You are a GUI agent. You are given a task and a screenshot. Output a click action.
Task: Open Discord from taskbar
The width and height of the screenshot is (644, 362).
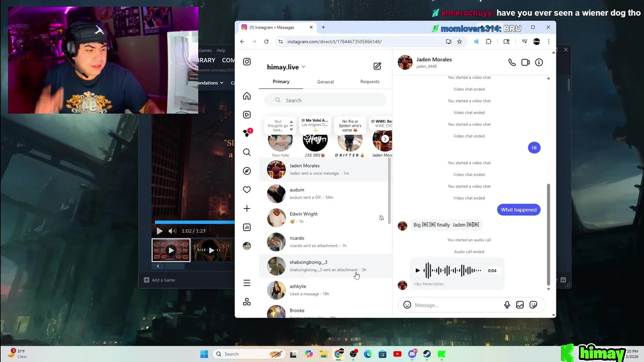[x=412, y=354]
